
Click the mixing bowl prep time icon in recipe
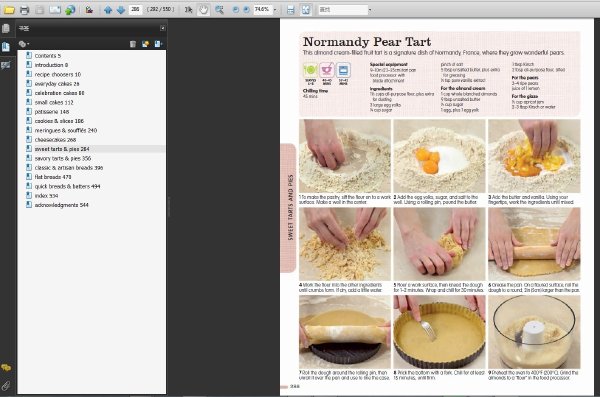(x=327, y=70)
